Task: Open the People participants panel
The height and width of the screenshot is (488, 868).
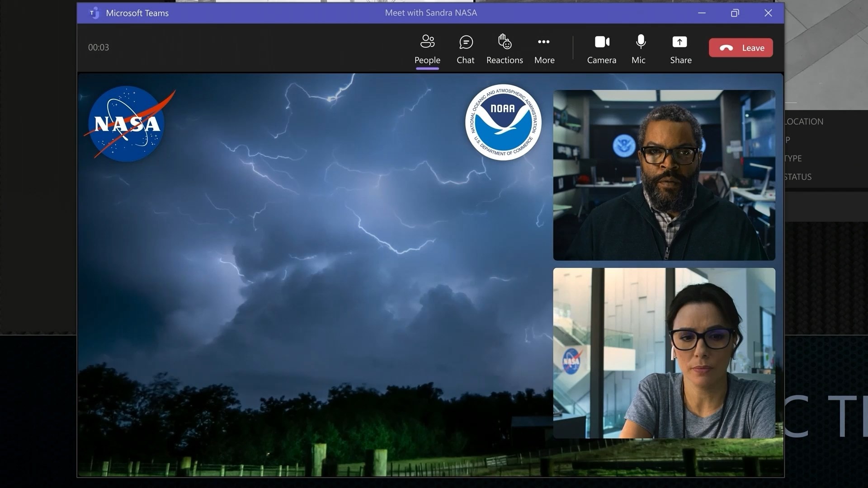Action: (427, 49)
